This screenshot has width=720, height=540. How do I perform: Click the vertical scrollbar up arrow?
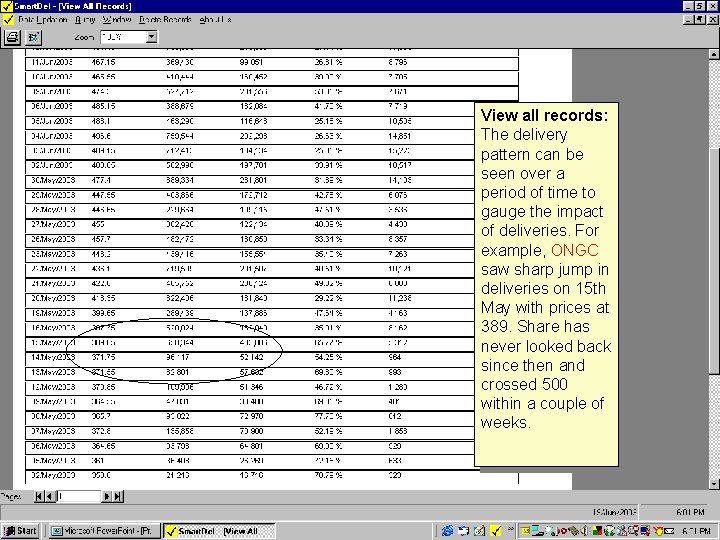click(714, 55)
